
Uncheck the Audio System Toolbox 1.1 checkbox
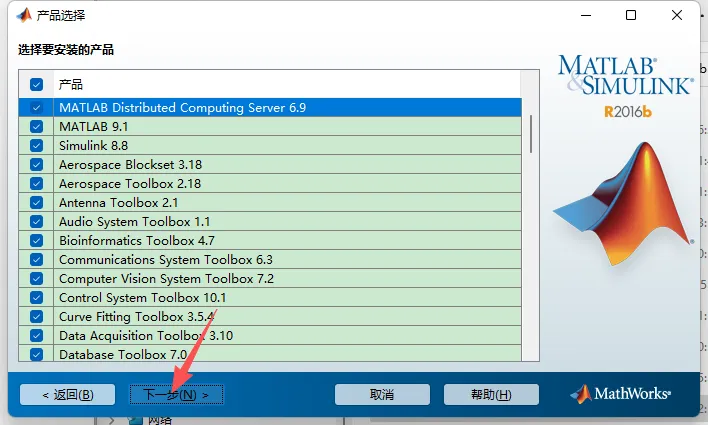click(x=37, y=221)
